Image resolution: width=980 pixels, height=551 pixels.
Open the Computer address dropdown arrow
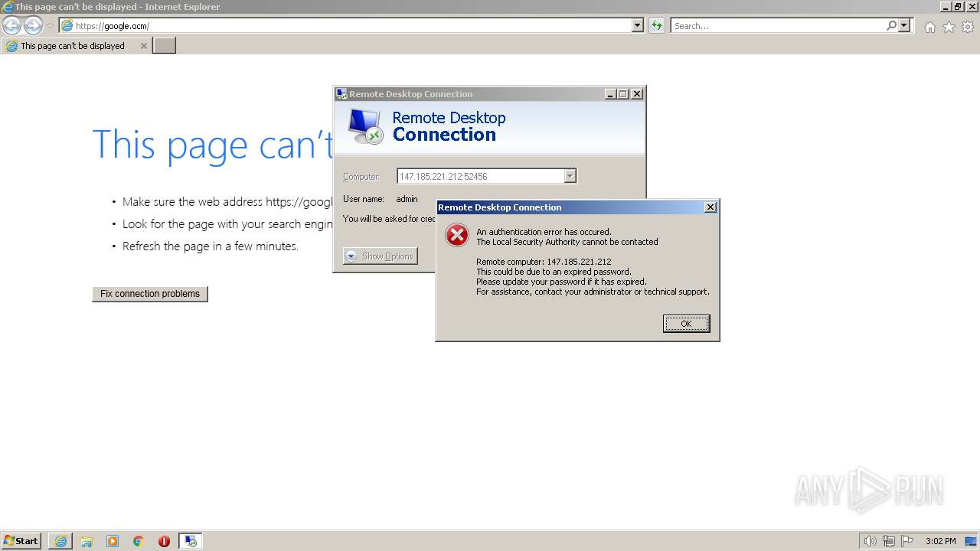click(570, 176)
